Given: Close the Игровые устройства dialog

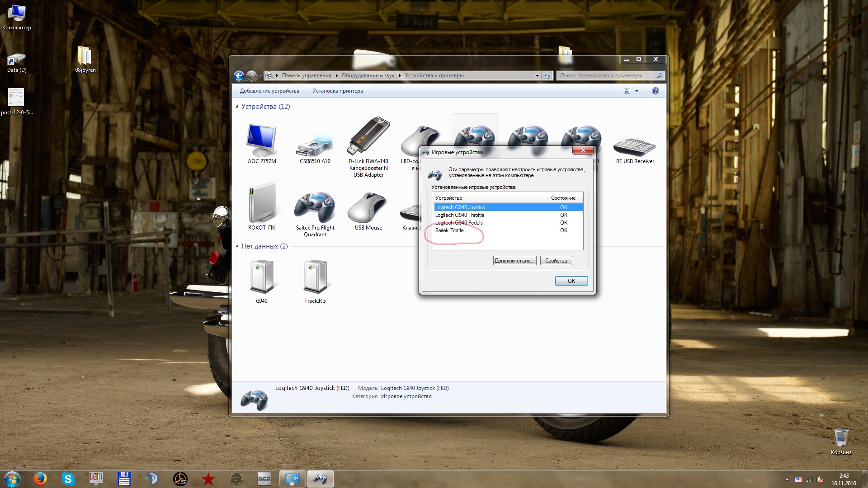Looking at the screenshot, I should 583,150.
